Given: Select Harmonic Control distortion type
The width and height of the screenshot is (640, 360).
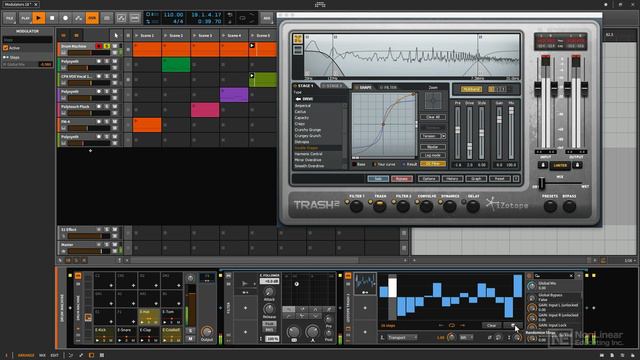Looking at the screenshot, I should point(308,154).
